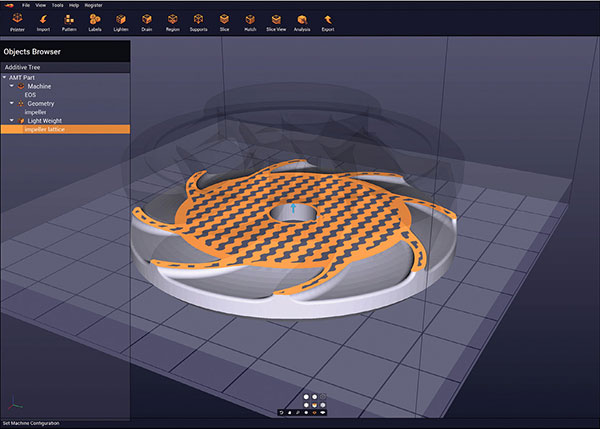Image resolution: width=600 pixels, height=429 pixels.
Task: Open the Printer tool in the toolbar
Action: [x=17, y=22]
